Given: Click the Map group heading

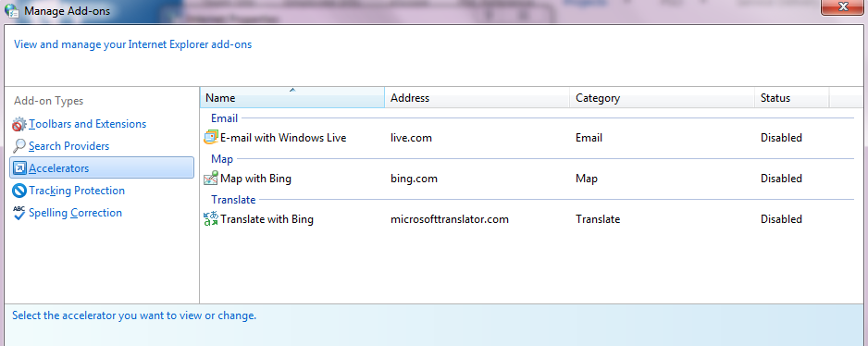Looking at the screenshot, I should click(222, 159).
